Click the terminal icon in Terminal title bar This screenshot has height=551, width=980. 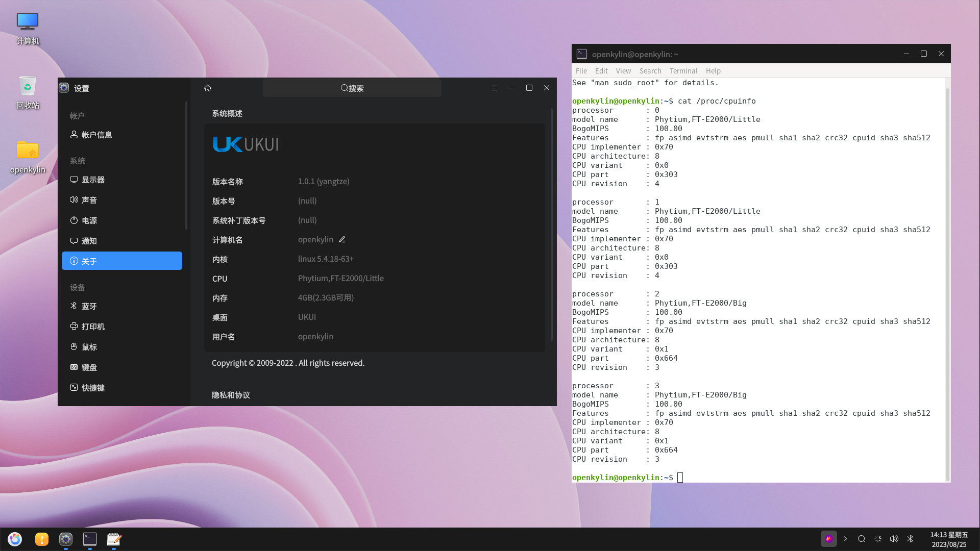[582, 54]
